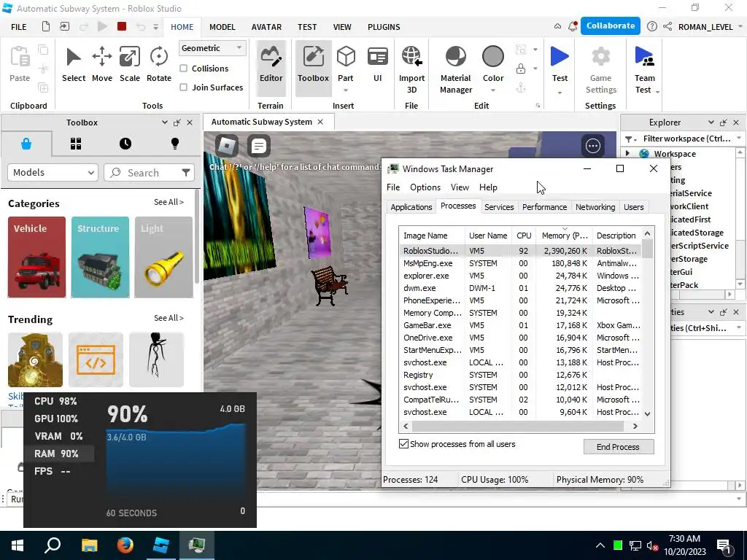Viewport: 747px width, 560px height.
Task: Uncheck Show processes from all users
Action: point(403,444)
